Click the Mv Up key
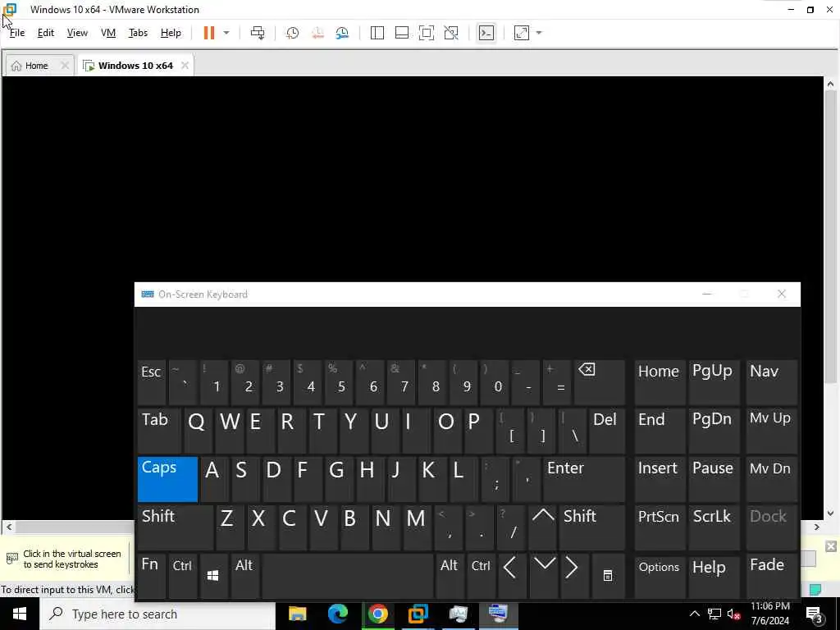 (771, 431)
